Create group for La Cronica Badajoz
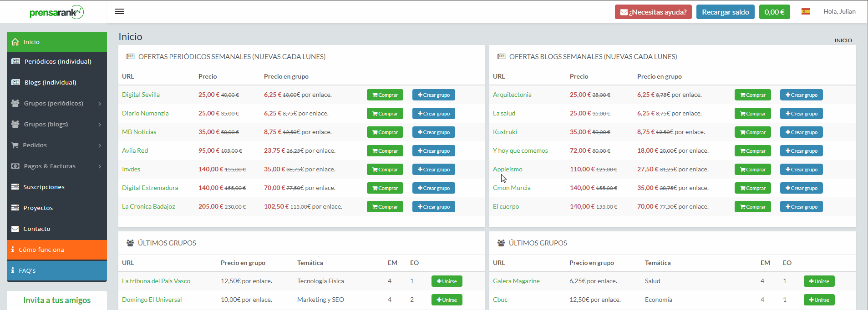868x310 pixels. tap(434, 207)
